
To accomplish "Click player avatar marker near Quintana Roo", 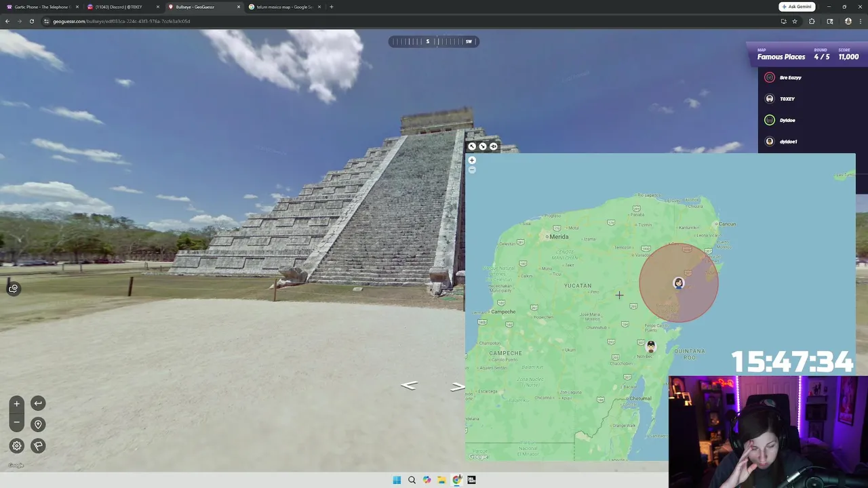I will pos(650,346).
